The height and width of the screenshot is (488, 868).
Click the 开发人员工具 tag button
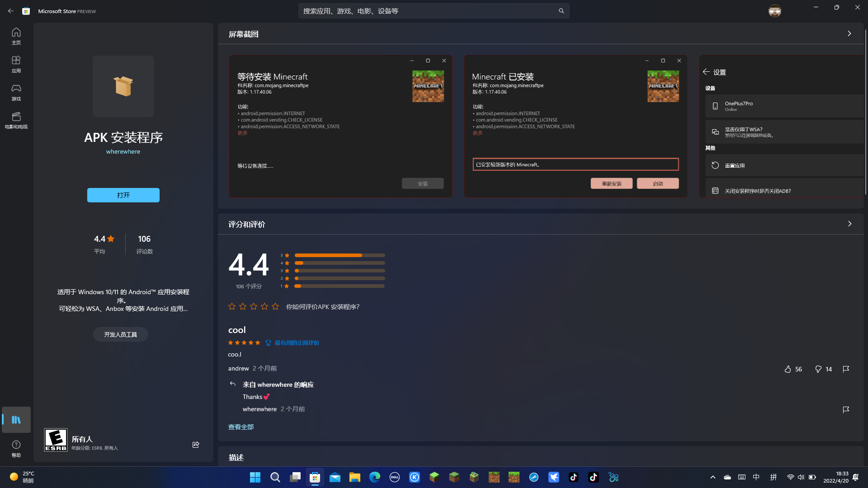pyautogui.click(x=121, y=334)
